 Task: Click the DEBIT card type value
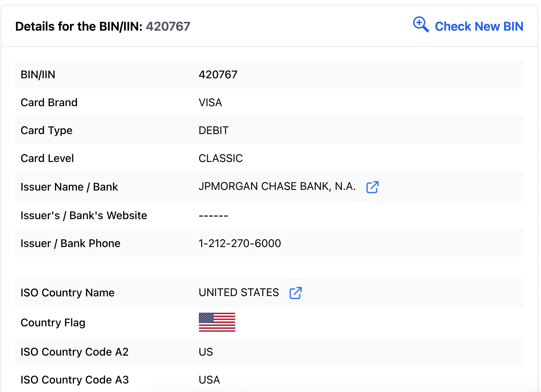tap(213, 130)
